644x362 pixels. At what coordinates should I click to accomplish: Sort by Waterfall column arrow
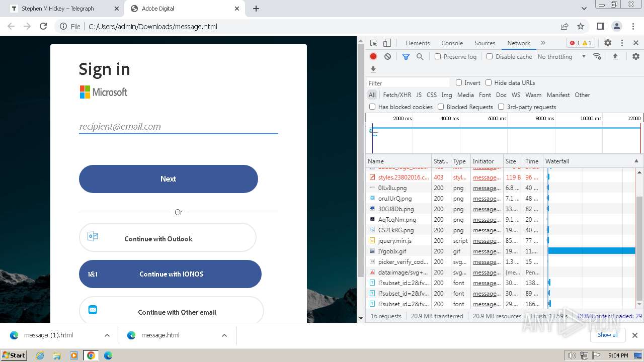(x=636, y=161)
